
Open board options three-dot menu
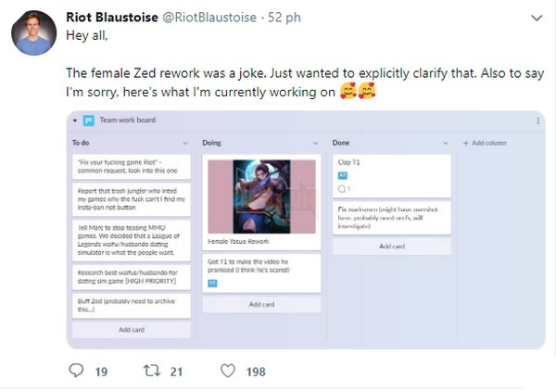538,120
